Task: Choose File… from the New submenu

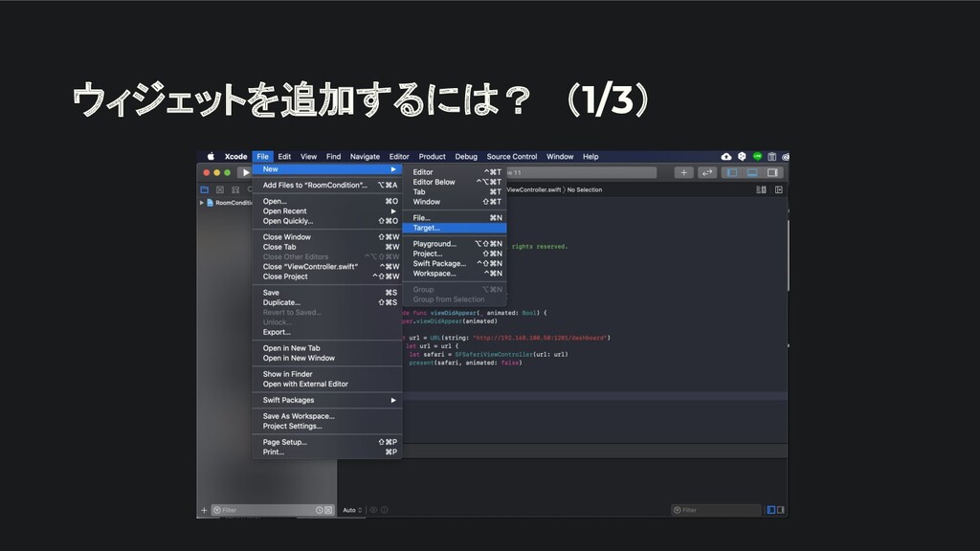Action: click(455, 218)
